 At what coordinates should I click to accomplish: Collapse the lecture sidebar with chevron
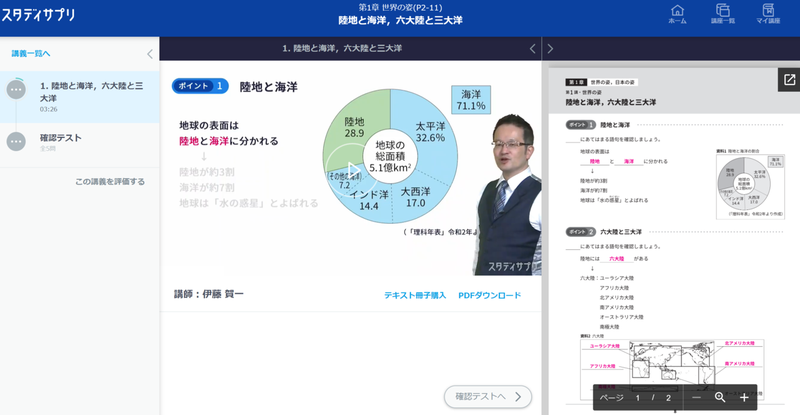(149, 54)
